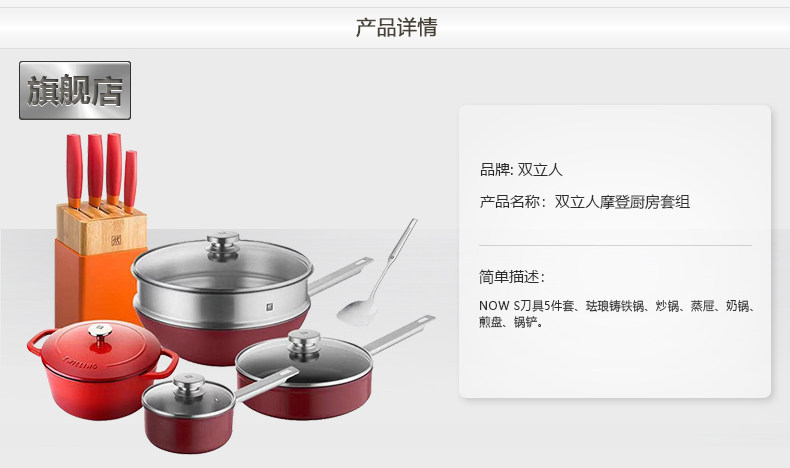
Task: Click the wok's glass lid knob
Action: click(223, 244)
